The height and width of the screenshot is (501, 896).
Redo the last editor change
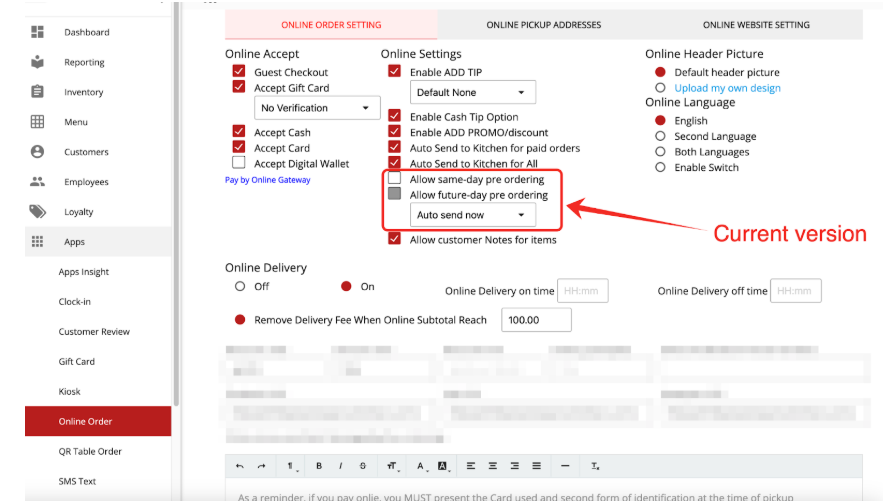tap(261, 466)
